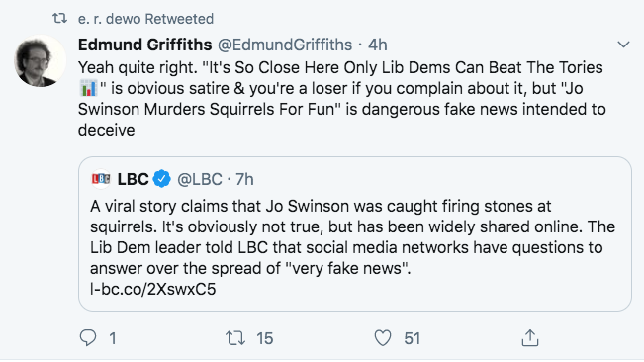Click the @LBC handle in quoted tweet
Screen dimensions: 644x362
click(x=200, y=179)
